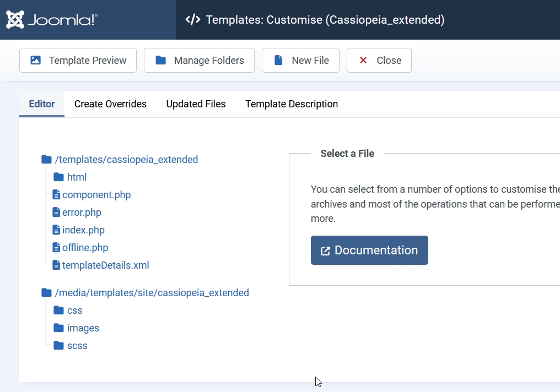This screenshot has width=560, height=392.
Task: Open index.php in the editor
Action: [83, 230]
